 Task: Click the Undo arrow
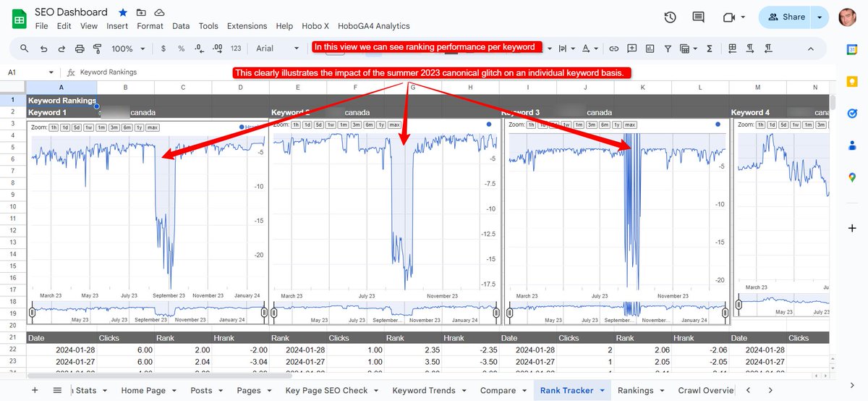click(x=44, y=48)
